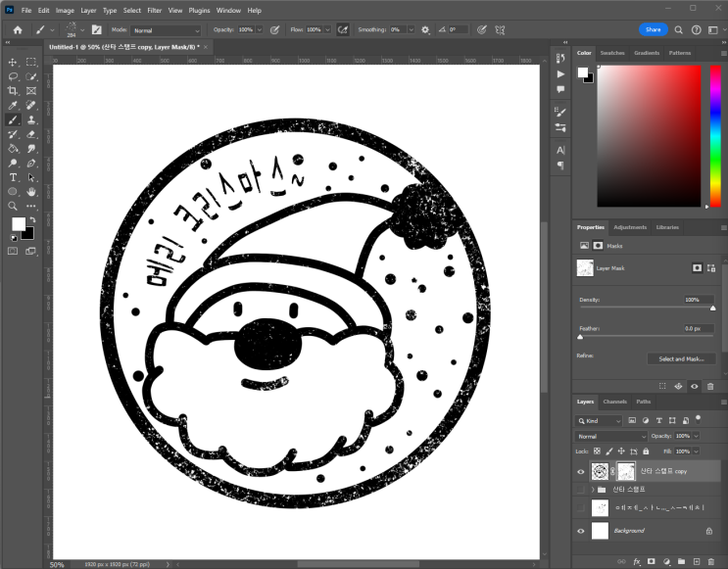The image size is (728, 569).
Task: Select the Horizontal Type tool
Action: (x=13, y=177)
